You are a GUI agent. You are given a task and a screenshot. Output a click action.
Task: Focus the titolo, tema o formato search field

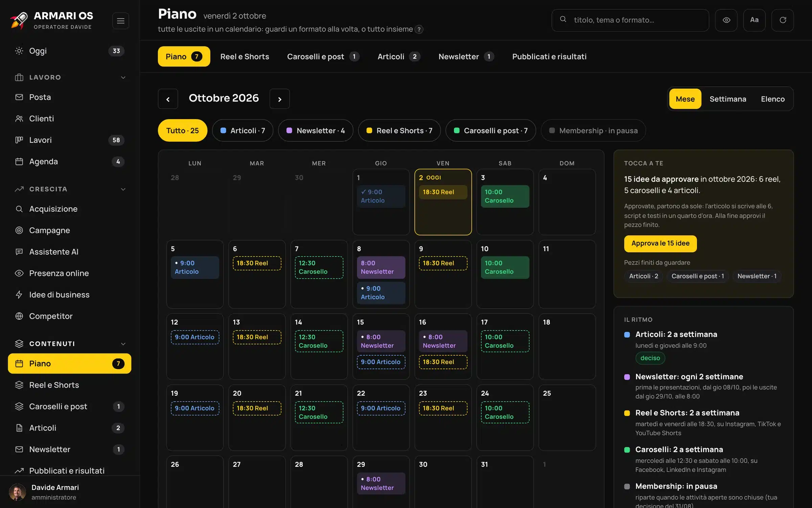(x=630, y=20)
